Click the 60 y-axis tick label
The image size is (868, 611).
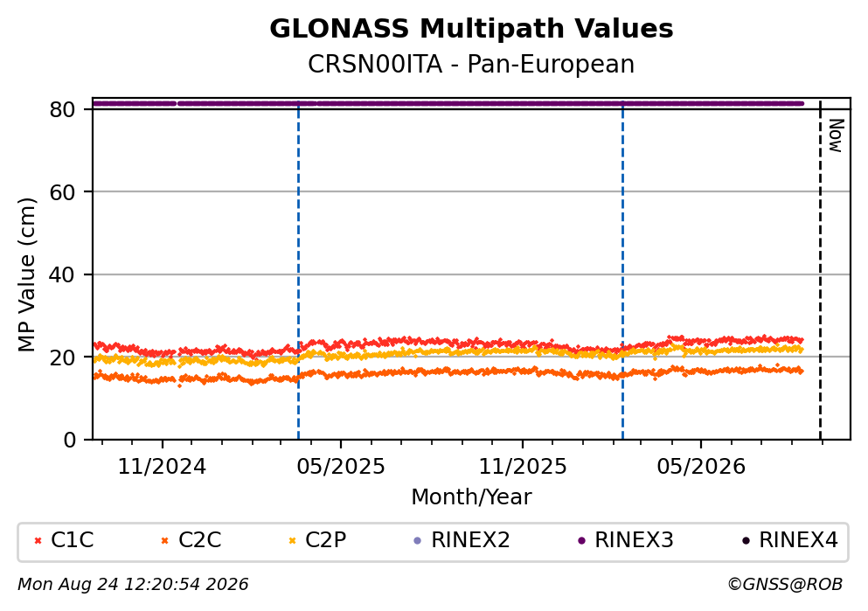click(x=62, y=192)
